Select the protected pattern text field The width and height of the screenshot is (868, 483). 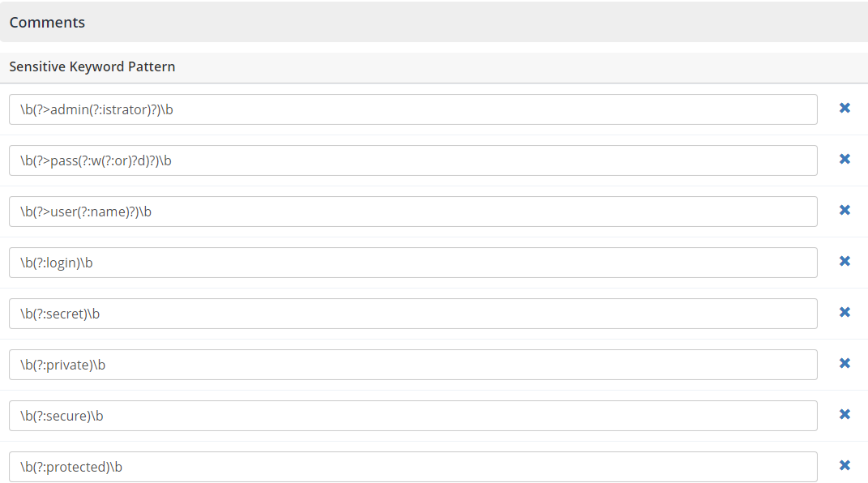coord(413,466)
